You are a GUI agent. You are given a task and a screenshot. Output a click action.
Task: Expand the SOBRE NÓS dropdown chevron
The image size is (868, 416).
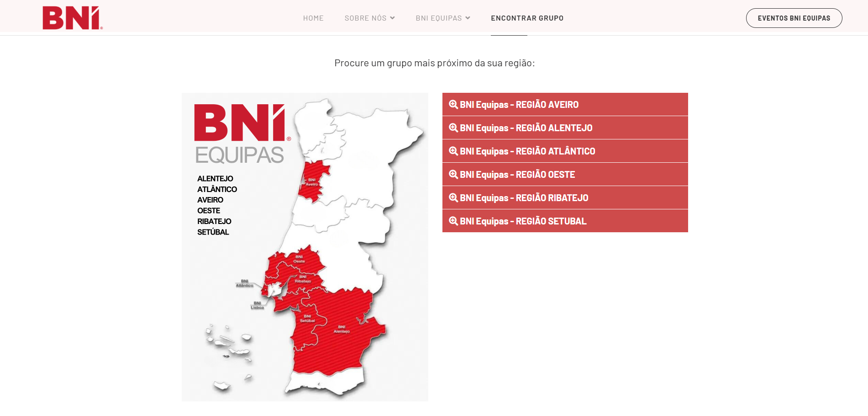pos(392,18)
